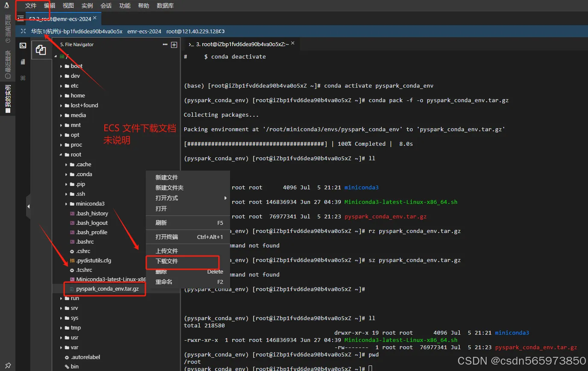Click the .tcshrc gear icon

[x=72, y=270]
